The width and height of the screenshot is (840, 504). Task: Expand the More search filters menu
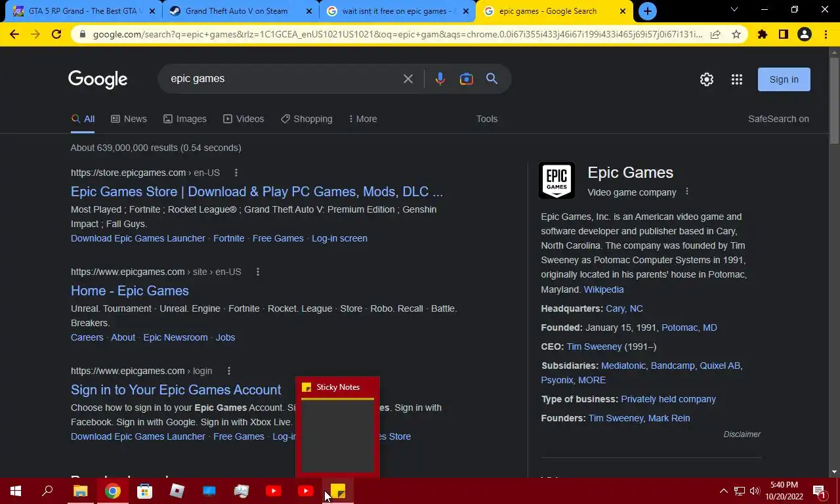pyautogui.click(x=362, y=119)
